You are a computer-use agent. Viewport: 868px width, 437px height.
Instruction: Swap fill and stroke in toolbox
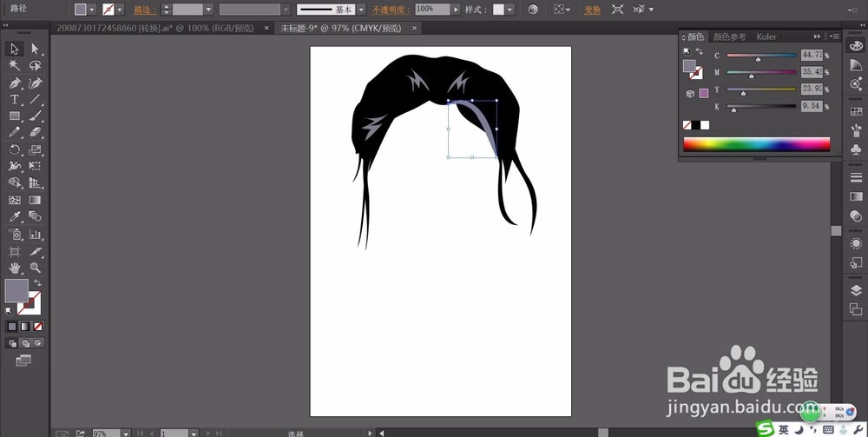[37, 282]
